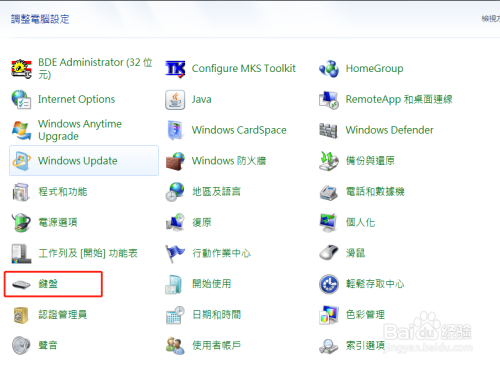
Task: Open the 滑鼠 text link
Action: [x=355, y=253]
